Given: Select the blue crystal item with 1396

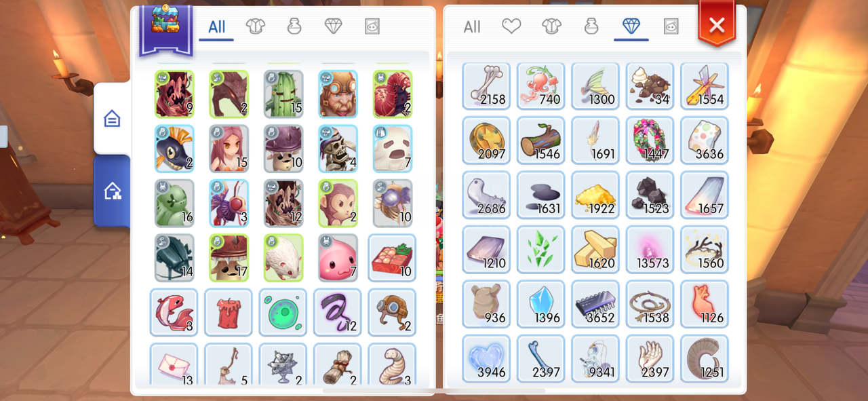Looking at the screenshot, I should coord(541,304).
